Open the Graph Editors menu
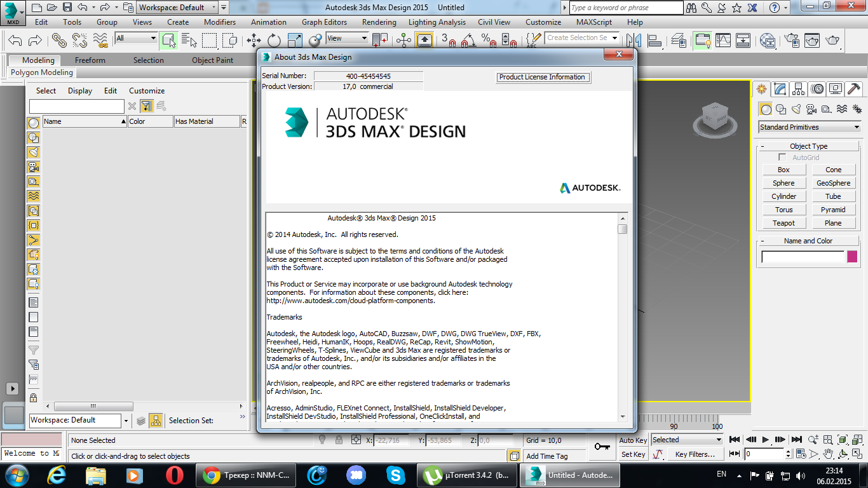This screenshot has height=488, width=868. coord(325,22)
